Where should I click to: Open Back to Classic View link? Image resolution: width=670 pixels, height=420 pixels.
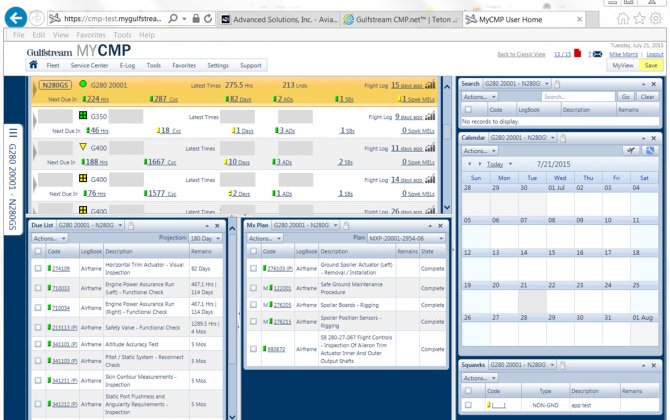pyautogui.click(x=521, y=54)
